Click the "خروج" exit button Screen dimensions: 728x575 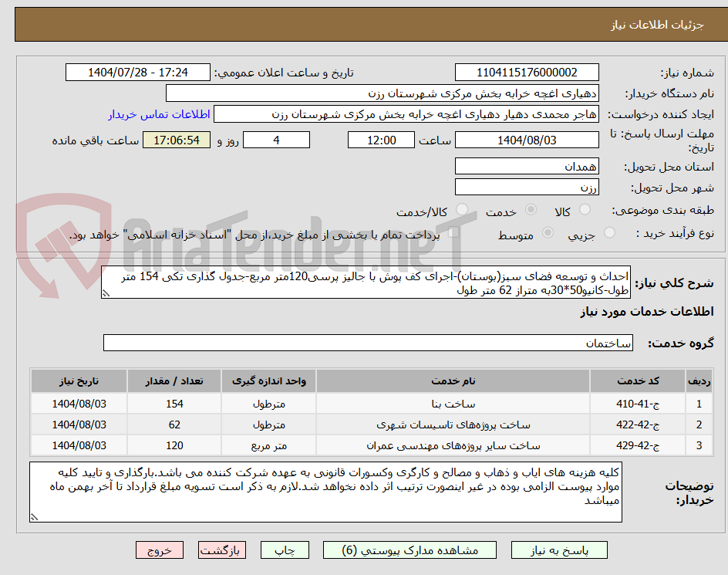(x=160, y=550)
